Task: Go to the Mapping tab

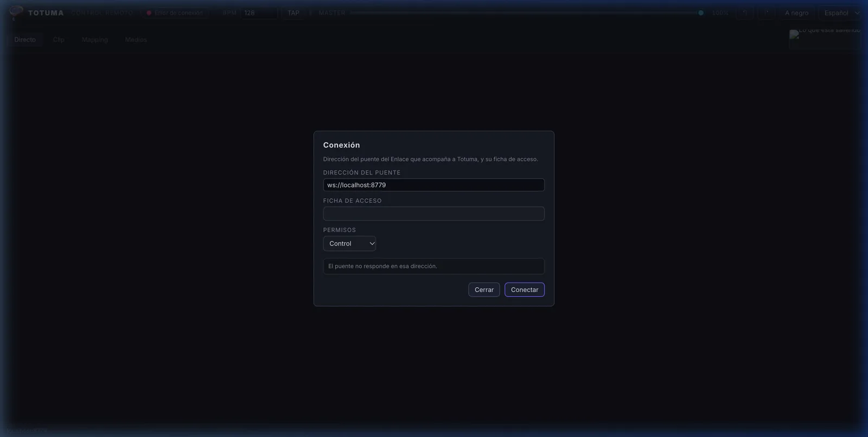Action: (x=95, y=40)
